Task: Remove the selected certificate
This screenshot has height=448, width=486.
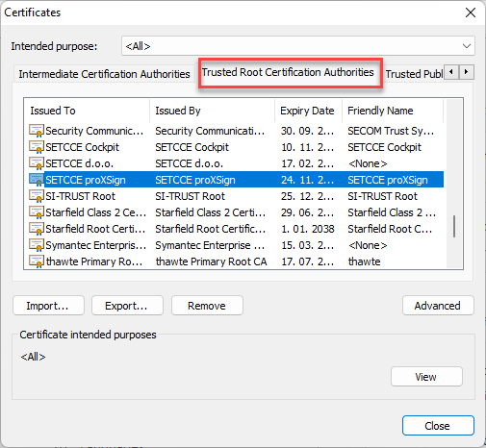Action: 207,306
